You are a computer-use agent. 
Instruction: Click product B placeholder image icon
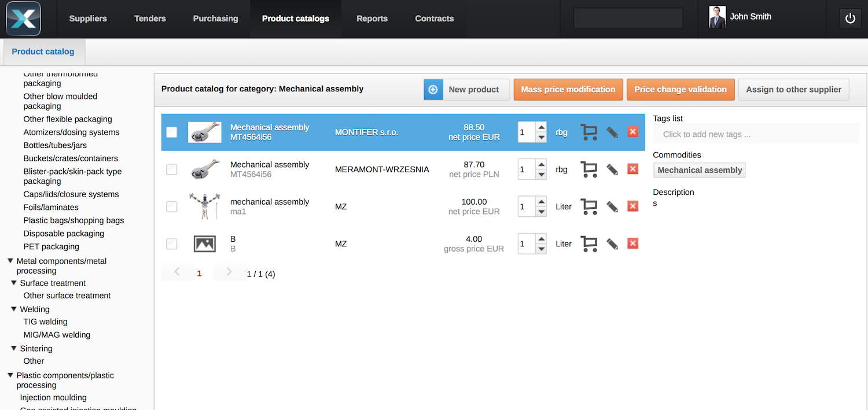(205, 244)
